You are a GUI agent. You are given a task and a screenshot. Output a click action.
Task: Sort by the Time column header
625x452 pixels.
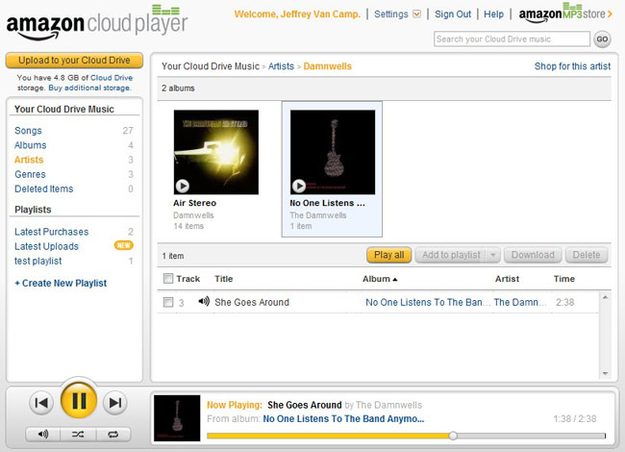coord(564,279)
